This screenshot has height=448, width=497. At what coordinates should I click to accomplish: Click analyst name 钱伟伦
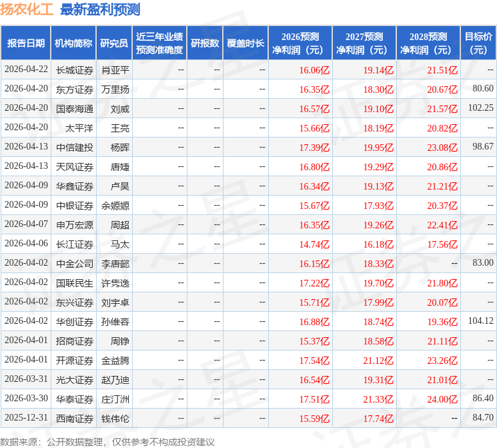tap(115, 419)
